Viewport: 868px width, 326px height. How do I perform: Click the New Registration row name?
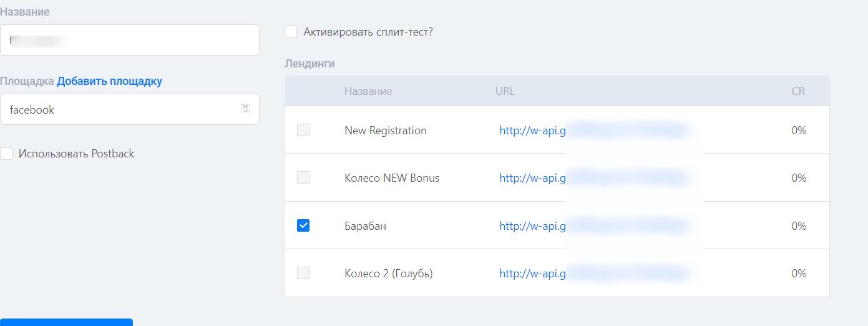pos(386,131)
